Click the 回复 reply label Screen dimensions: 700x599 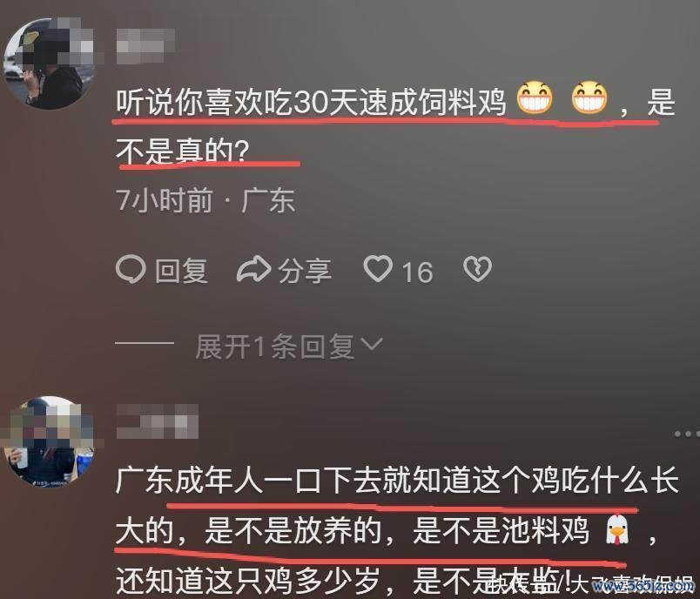click(181, 271)
